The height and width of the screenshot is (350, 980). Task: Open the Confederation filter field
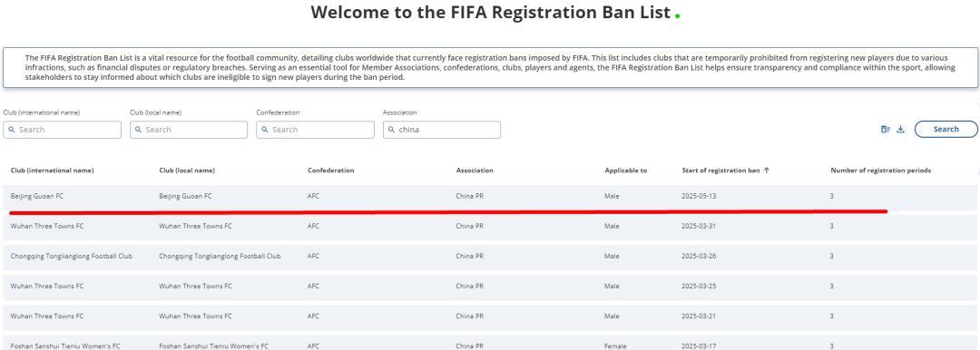tap(315, 130)
